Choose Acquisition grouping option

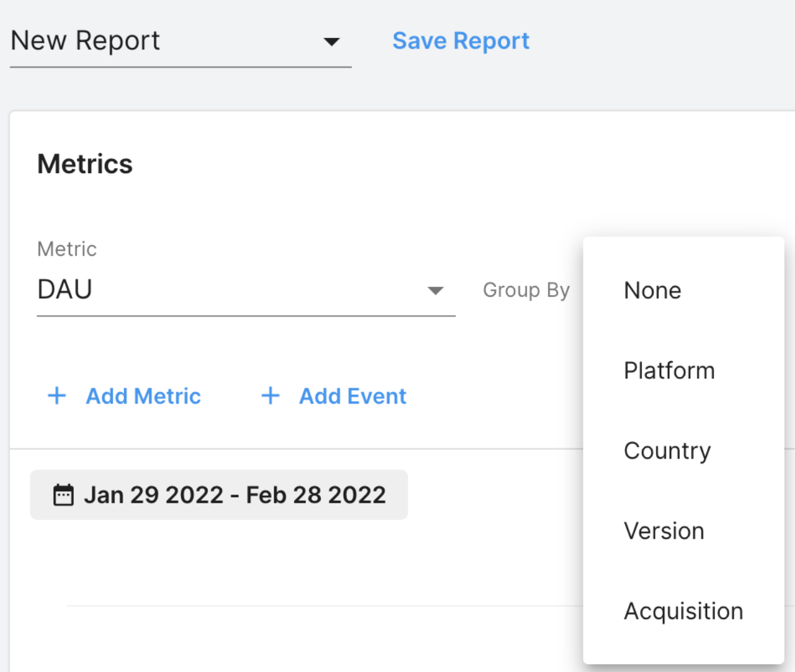pos(683,611)
